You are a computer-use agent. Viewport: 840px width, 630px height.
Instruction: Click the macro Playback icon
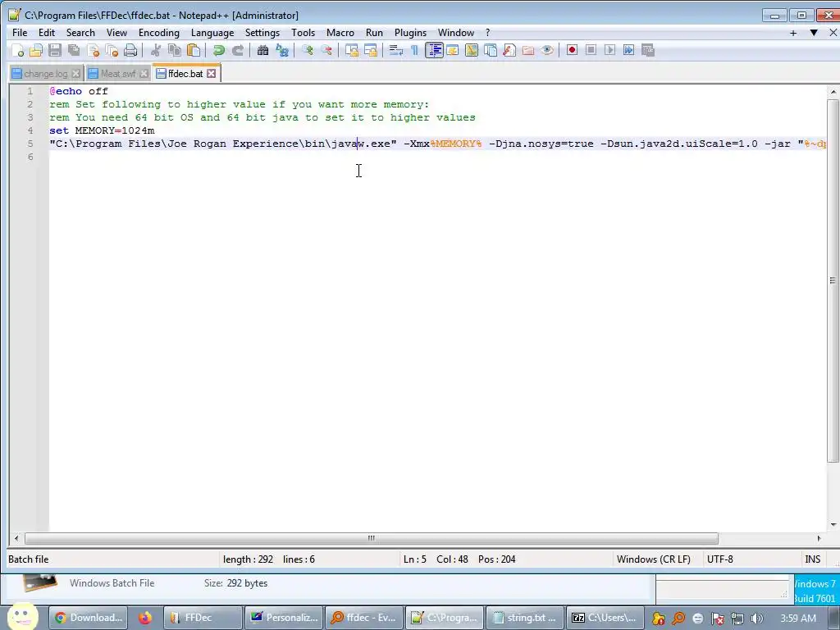pos(609,50)
